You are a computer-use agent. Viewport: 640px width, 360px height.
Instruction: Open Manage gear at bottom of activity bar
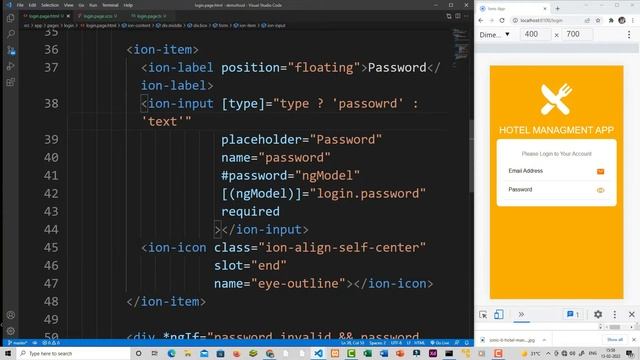click(x=11, y=331)
